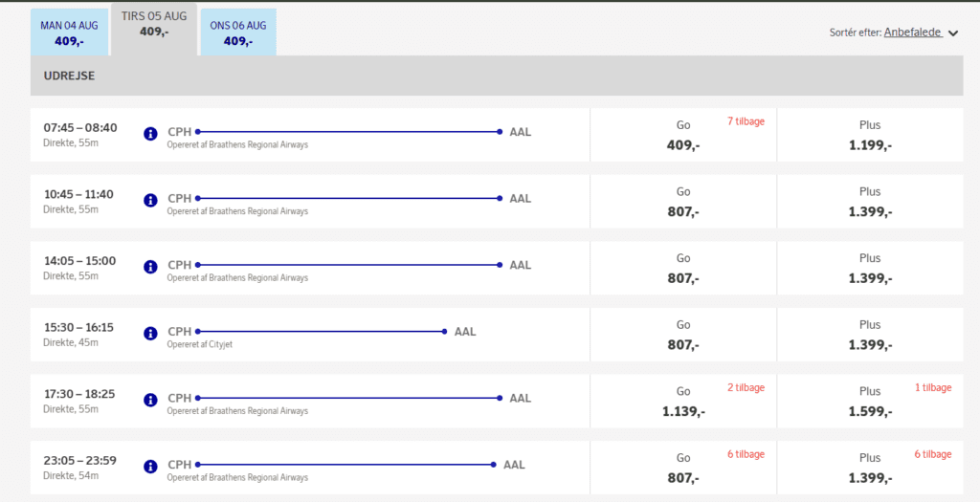Click info icon for 14:05 flight
The width and height of the screenshot is (980, 502).
150,267
